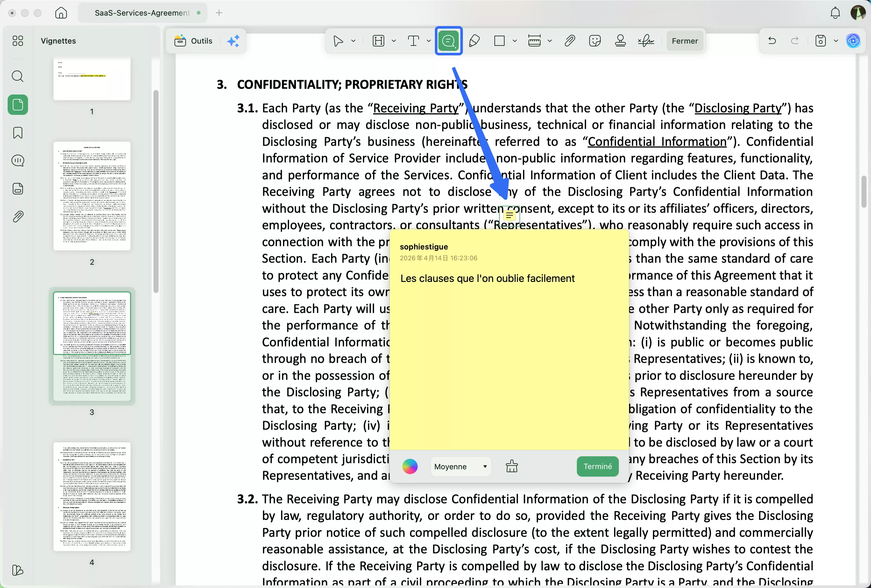Image resolution: width=871 pixels, height=588 pixels.
Task: Open the signature tool
Action: click(x=646, y=41)
